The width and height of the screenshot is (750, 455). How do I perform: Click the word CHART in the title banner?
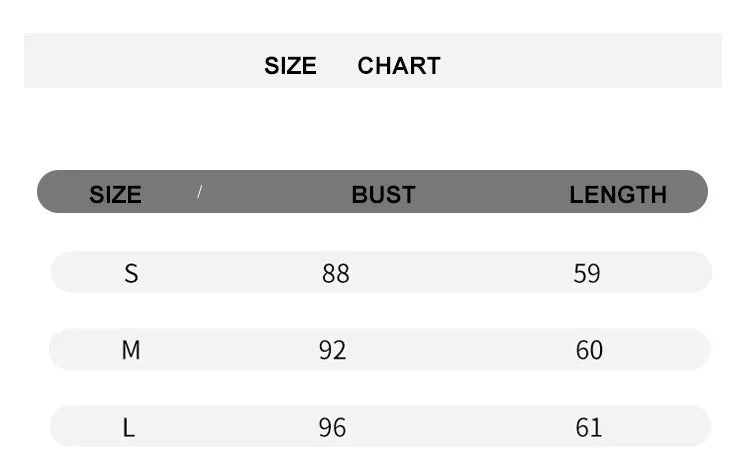click(x=399, y=66)
